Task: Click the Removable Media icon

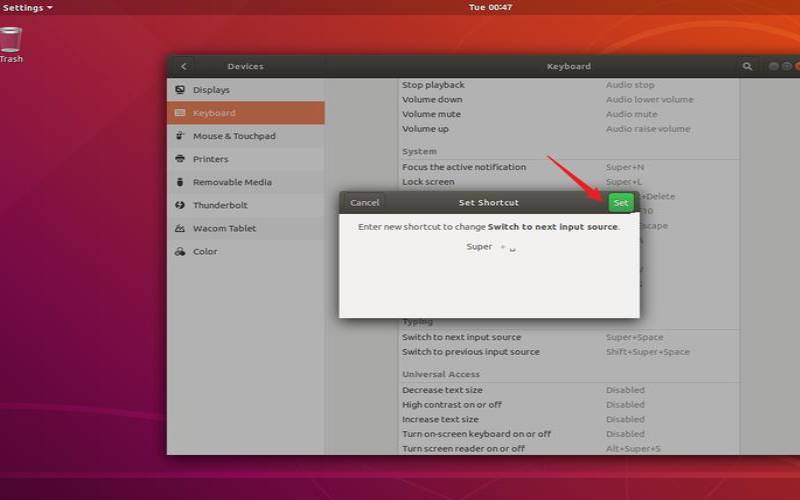Action: click(x=180, y=182)
